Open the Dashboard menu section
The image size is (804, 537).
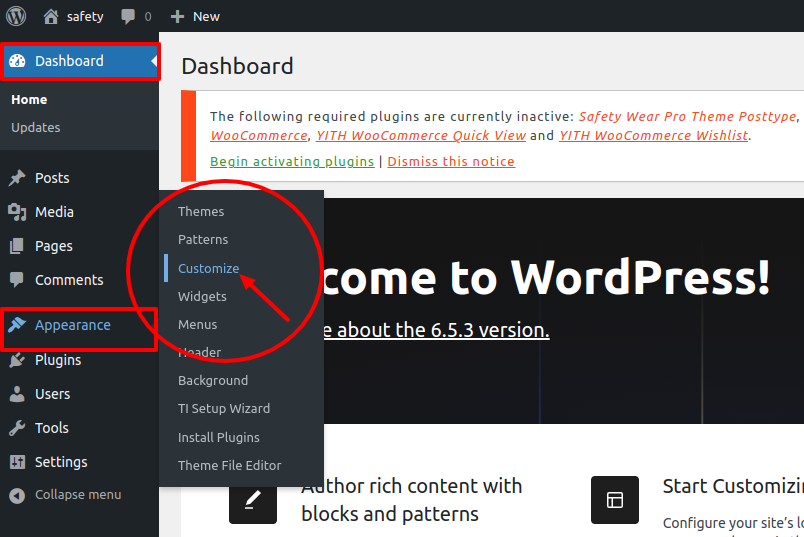tap(69, 61)
